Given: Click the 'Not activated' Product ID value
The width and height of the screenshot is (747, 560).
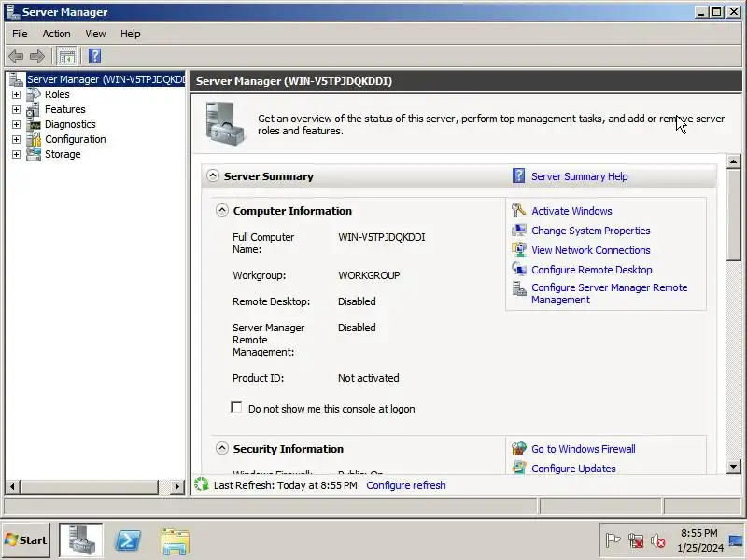Looking at the screenshot, I should 368,378.
